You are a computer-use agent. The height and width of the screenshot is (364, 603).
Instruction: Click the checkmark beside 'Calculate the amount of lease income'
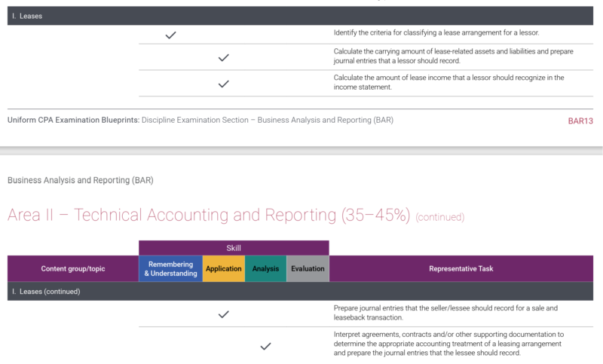pos(223,84)
